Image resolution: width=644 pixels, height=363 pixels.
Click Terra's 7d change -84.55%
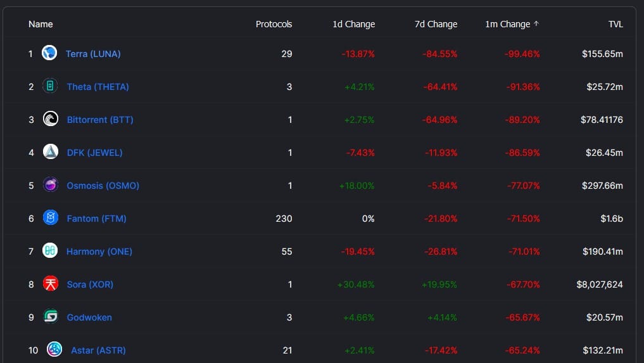click(439, 54)
